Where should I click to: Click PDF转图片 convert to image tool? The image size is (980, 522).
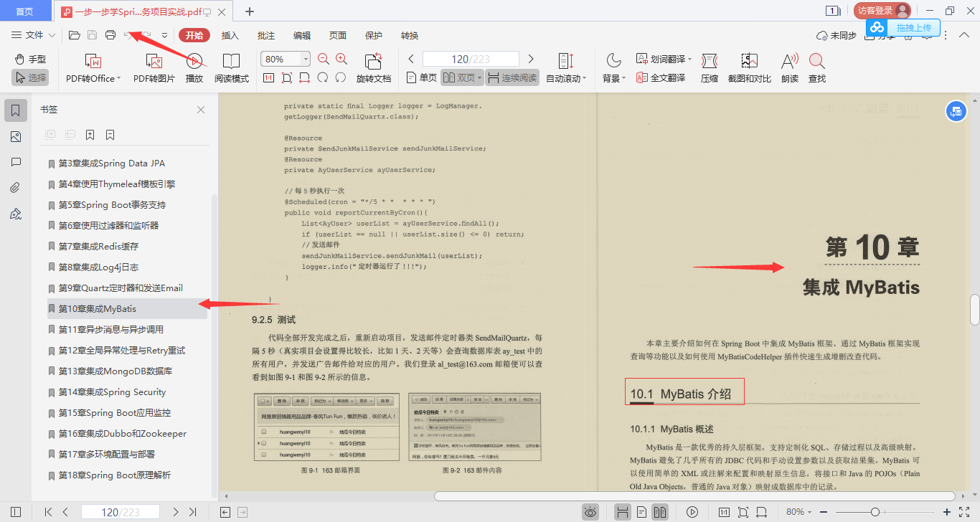tap(154, 69)
